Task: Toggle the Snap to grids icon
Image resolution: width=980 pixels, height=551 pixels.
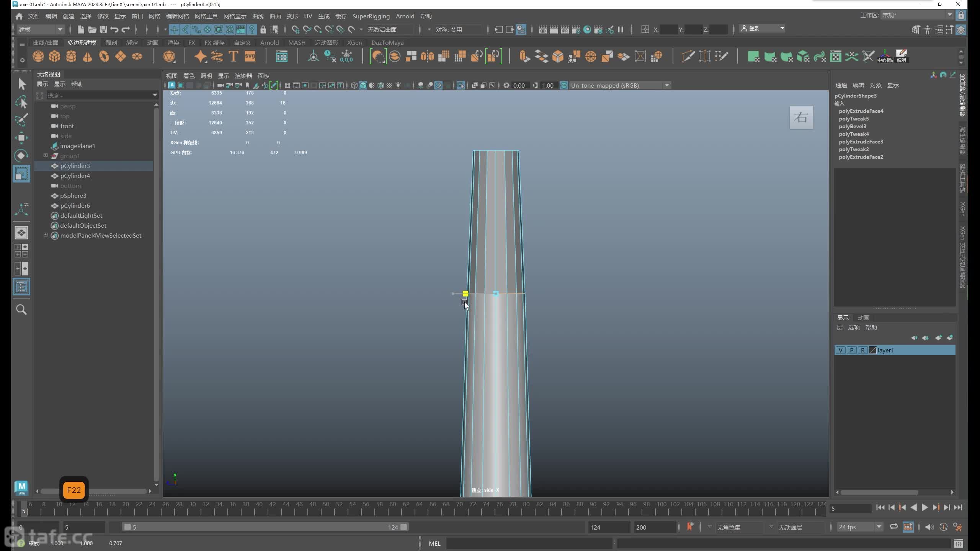Action: tap(296, 29)
